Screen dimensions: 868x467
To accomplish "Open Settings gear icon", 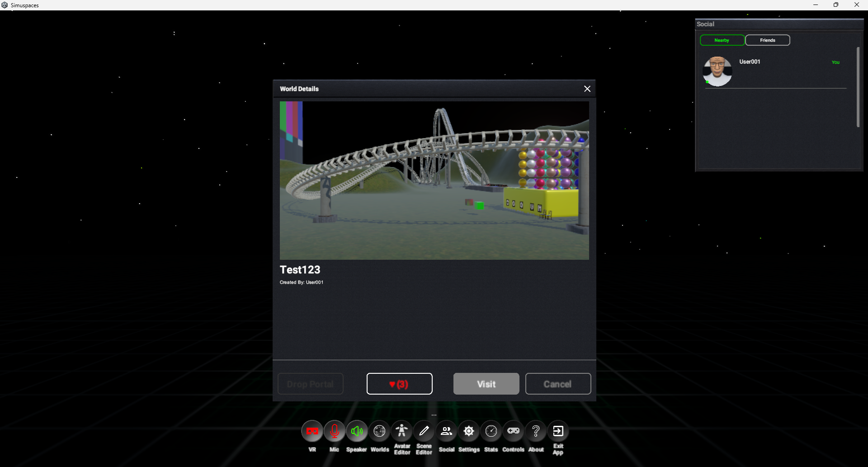I will click(469, 431).
